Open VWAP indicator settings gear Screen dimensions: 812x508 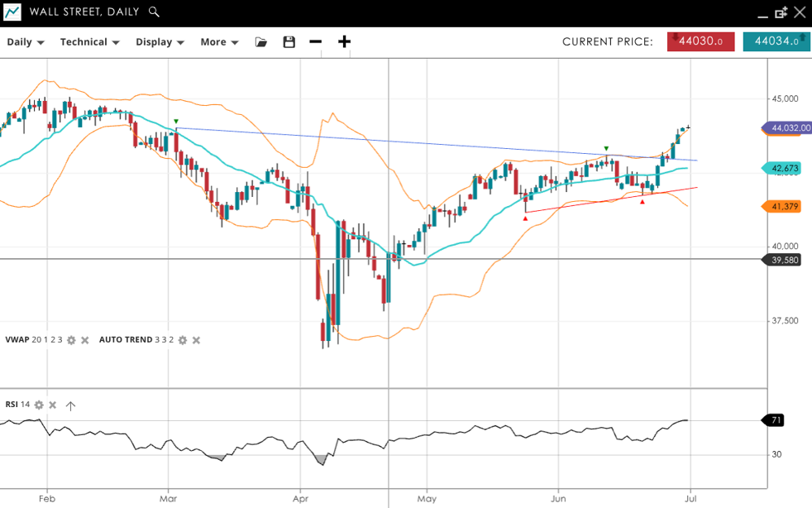click(x=71, y=340)
